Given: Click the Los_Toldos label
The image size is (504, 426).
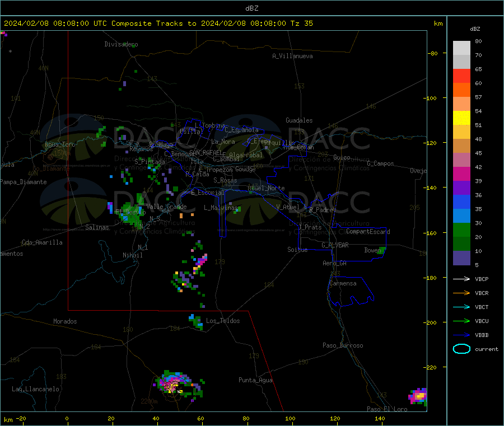Looking at the screenshot, I should point(223,321).
